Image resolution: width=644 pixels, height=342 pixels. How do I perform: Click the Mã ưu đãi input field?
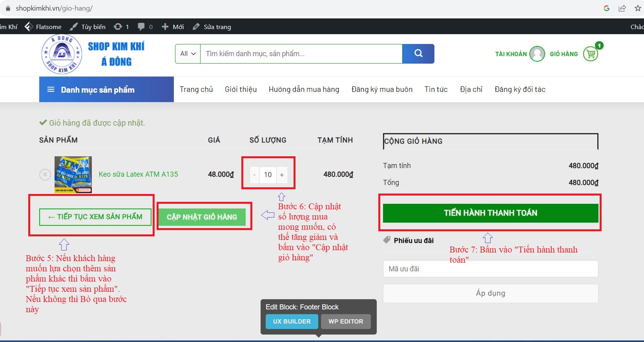pyautogui.click(x=490, y=269)
